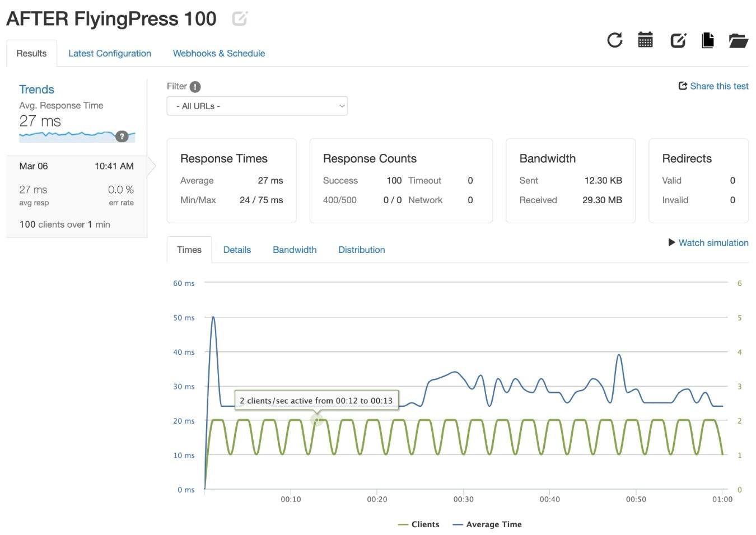This screenshot has width=756, height=535.
Task: Click '100 clients over 1 min' text
Action: (65, 224)
